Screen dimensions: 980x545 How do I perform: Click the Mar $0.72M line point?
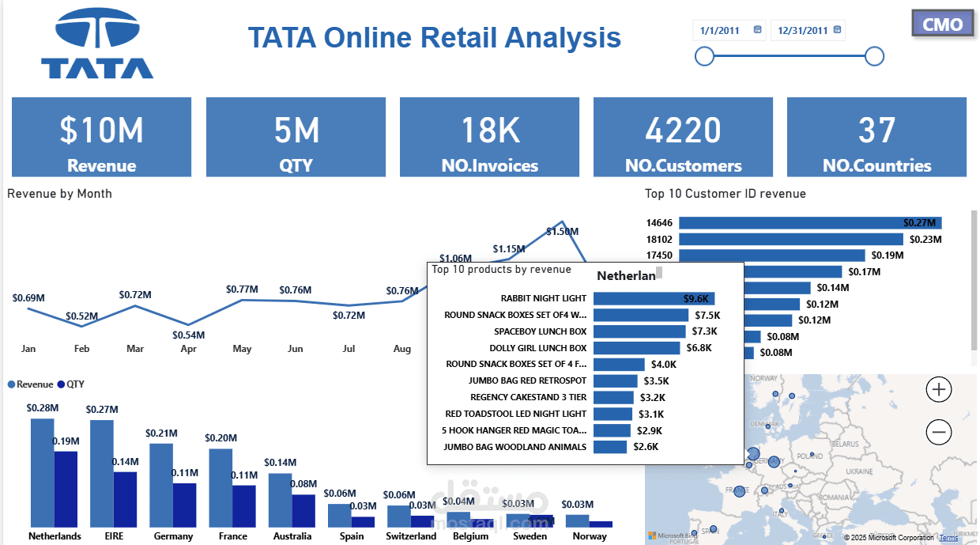(135, 305)
